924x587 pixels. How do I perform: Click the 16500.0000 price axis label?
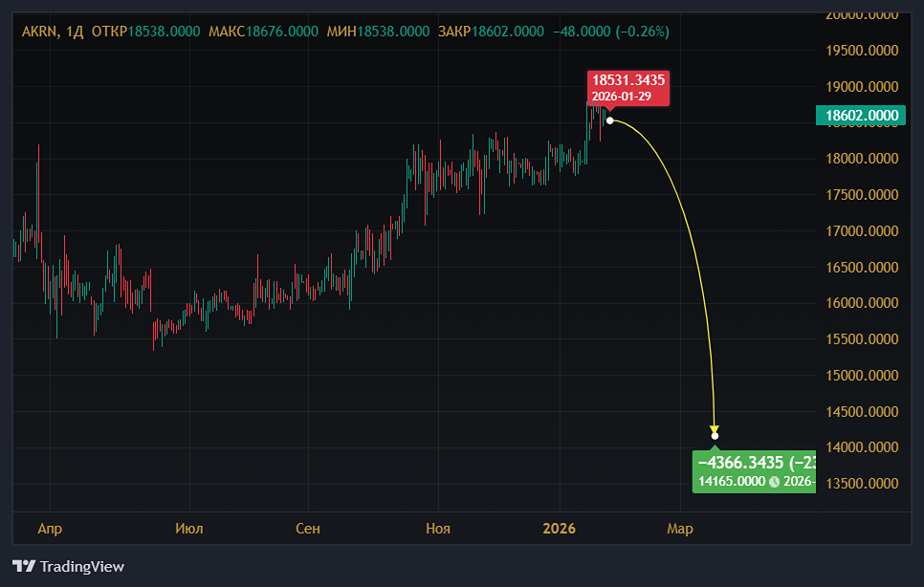coord(862,267)
